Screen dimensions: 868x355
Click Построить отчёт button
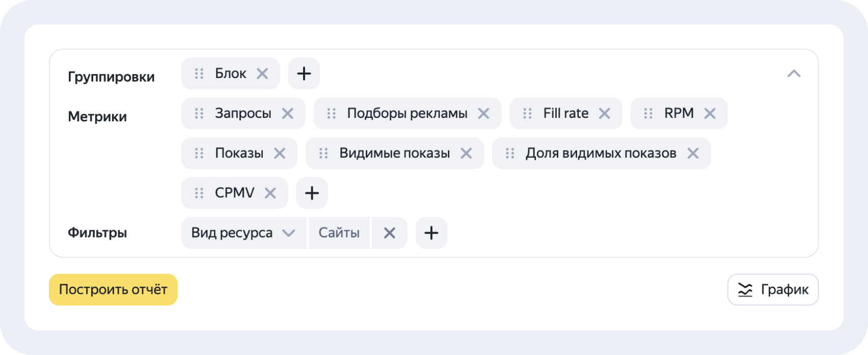113,290
